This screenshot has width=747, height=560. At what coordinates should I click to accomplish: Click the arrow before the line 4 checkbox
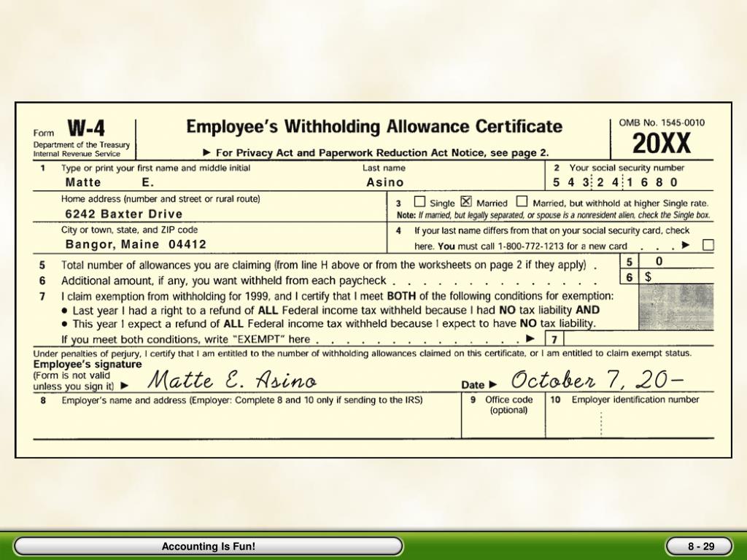click(x=686, y=245)
